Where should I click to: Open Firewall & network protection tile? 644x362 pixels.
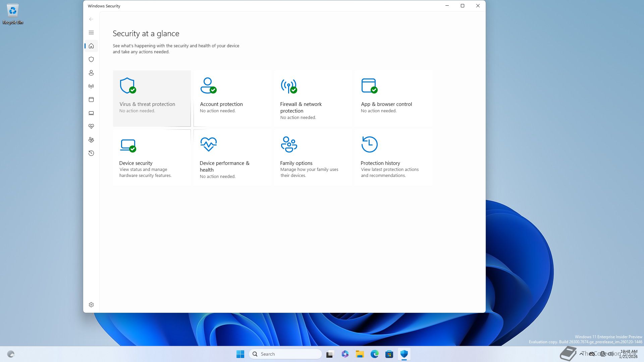coord(313,98)
